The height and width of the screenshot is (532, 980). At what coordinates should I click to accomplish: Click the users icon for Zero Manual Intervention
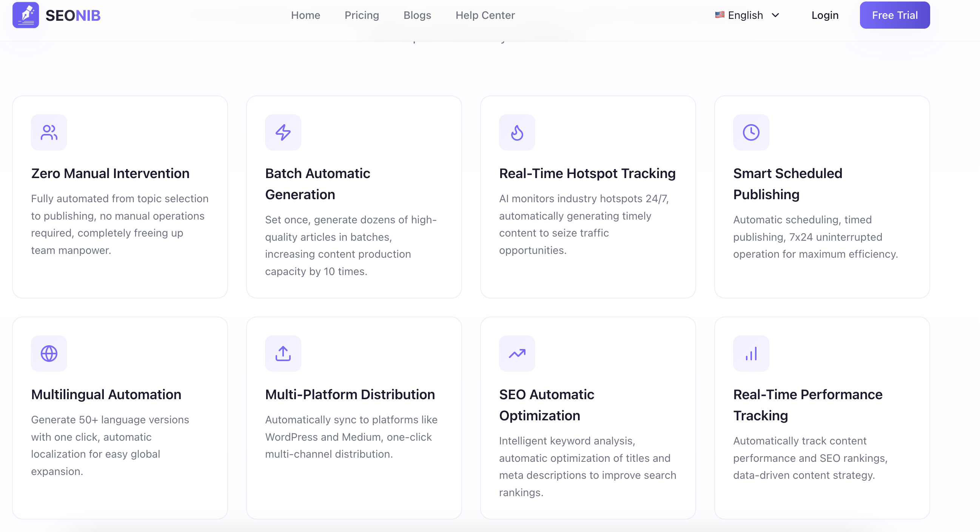point(49,132)
